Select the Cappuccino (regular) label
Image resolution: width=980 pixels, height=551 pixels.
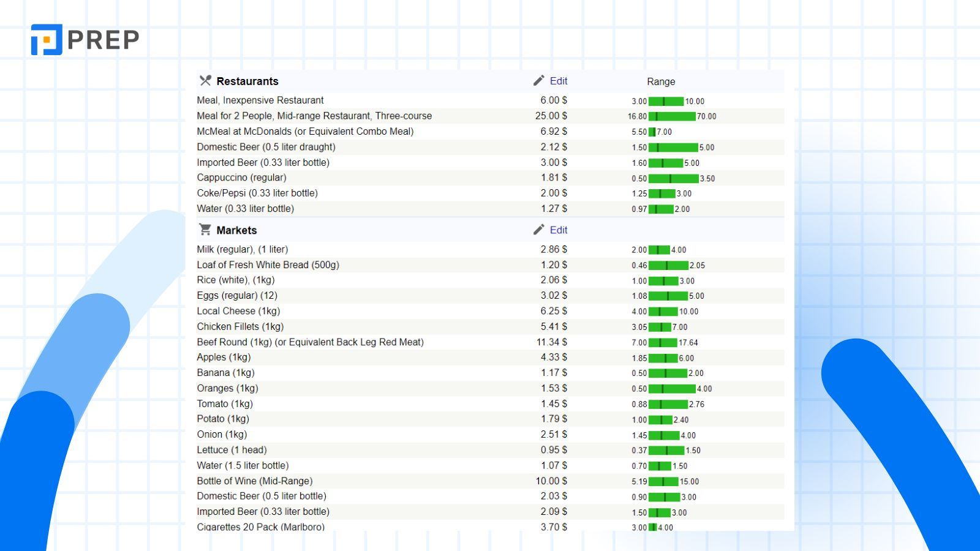click(x=241, y=178)
